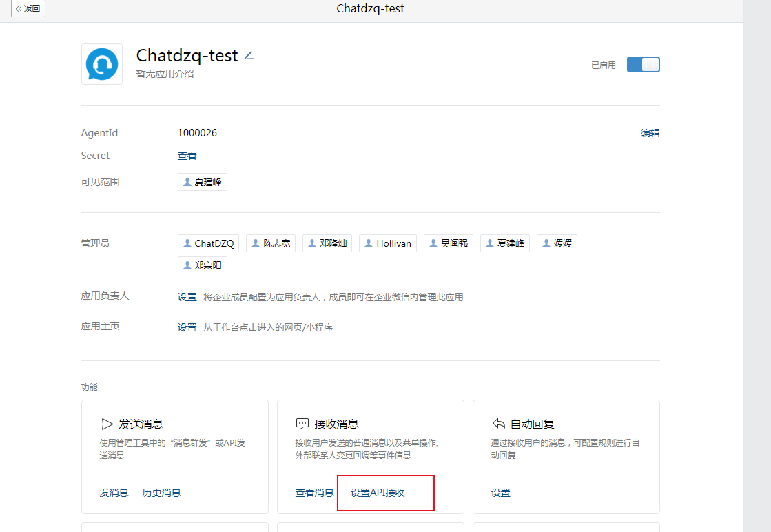Viewport: 771px width, 532px height.
Task: Click the AgentId row label
Action: click(x=99, y=133)
